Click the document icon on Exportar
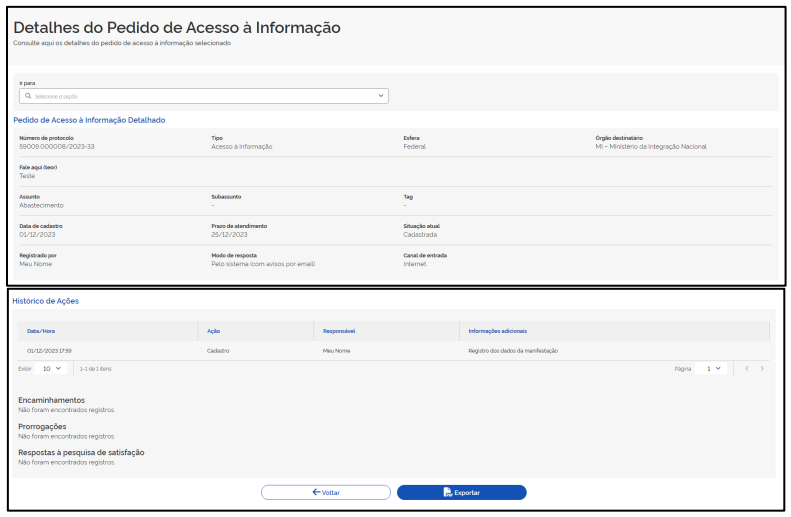 tap(448, 492)
